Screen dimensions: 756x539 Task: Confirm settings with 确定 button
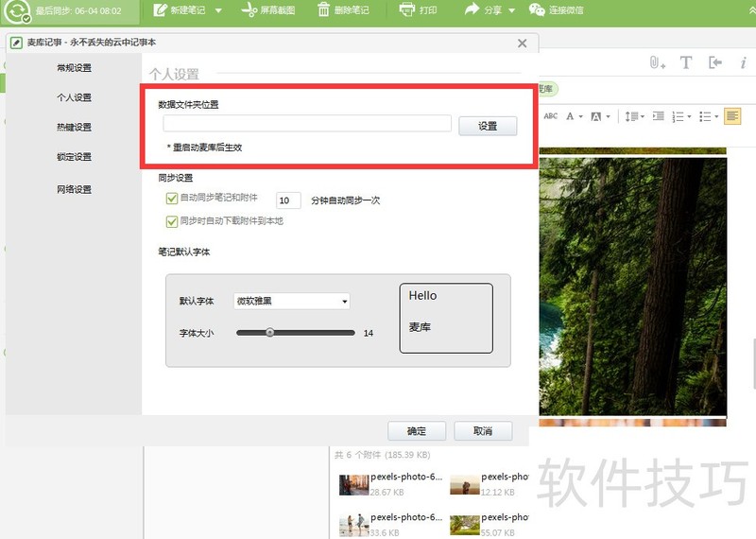pos(417,431)
